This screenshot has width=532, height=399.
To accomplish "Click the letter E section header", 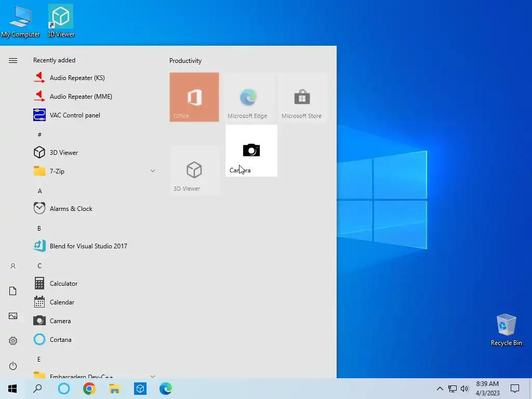I will pyautogui.click(x=39, y=359).
